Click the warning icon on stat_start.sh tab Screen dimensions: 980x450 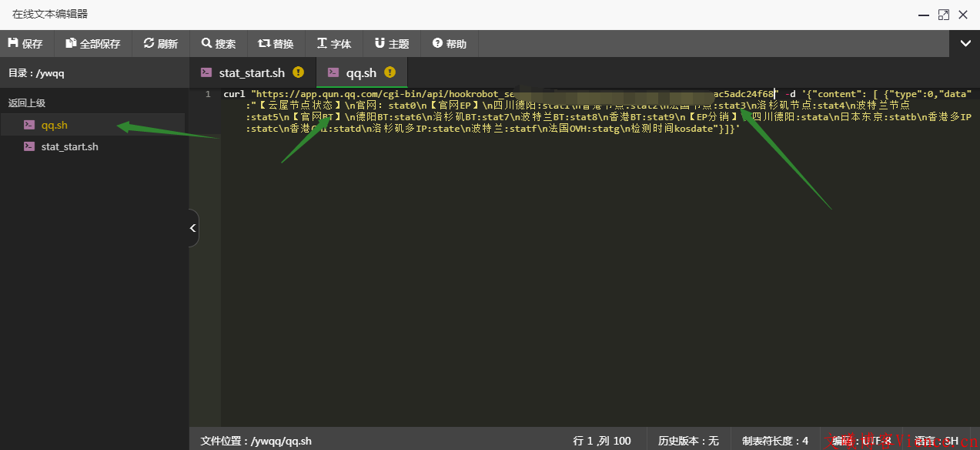coord(298,72)
